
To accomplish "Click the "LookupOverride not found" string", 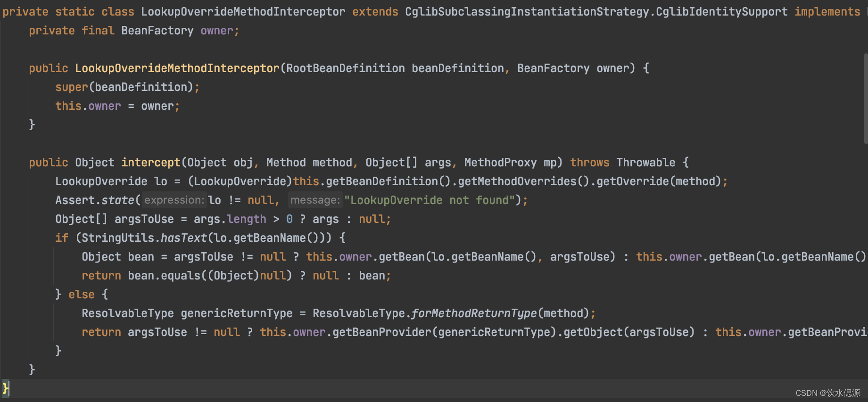I will 430,200.
